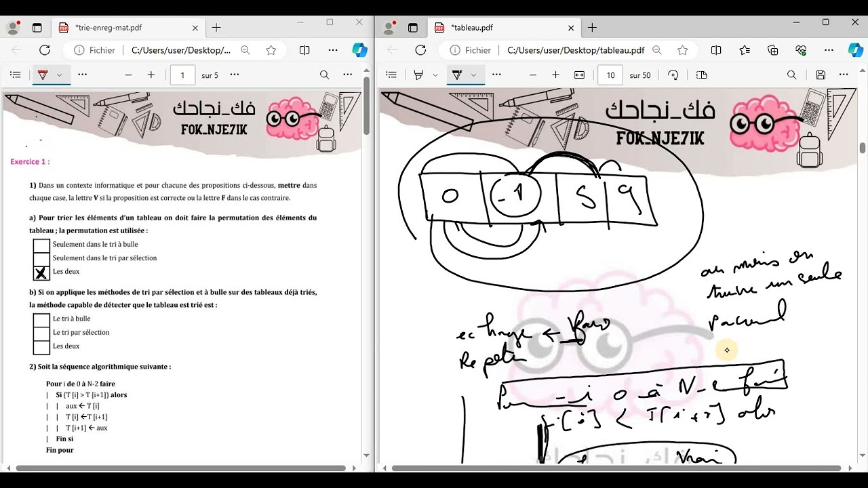
Task: Zoom in PDF in tableau window
Action: (x=556, y=75)
